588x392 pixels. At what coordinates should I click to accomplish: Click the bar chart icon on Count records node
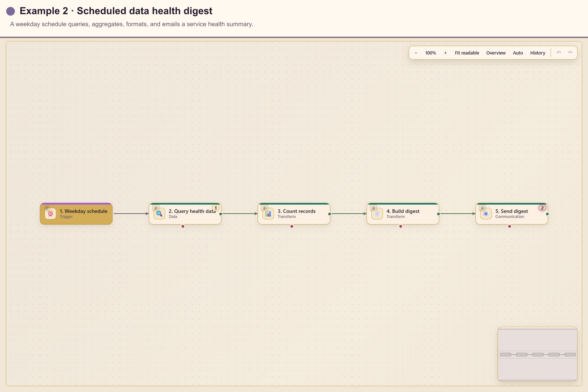pos(268,214)
